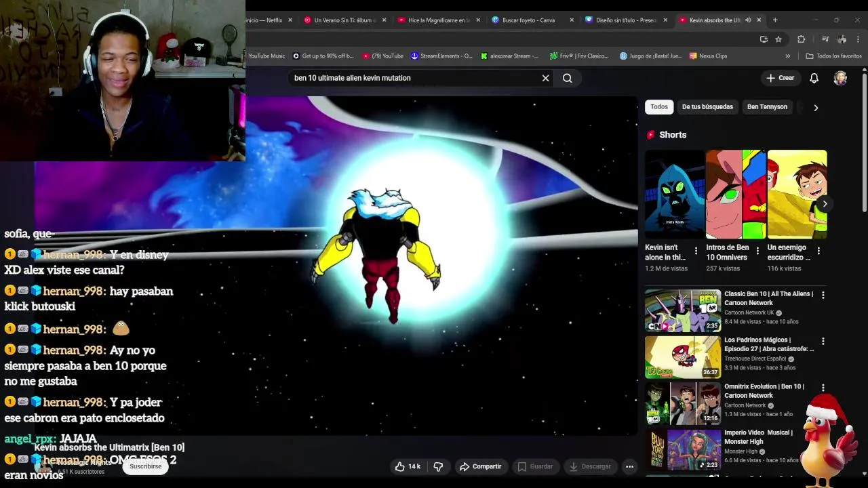Image resolution: width=868 pixels, height=488 pixels.
Task: Open Los Padrinos Mágicos Episodio 27 title
Action: tap(769, 344)
